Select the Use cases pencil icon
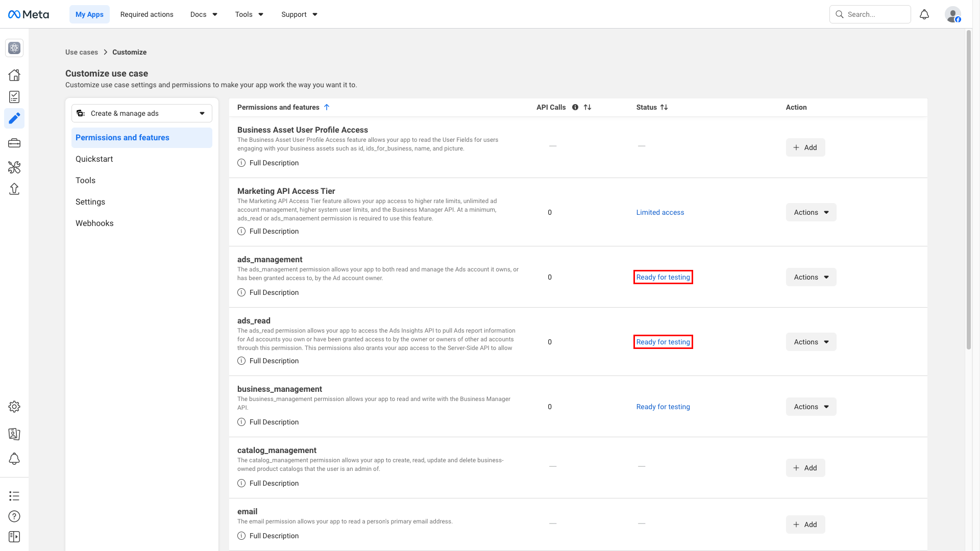Viewport: 980px width, 551px height. 14,118
